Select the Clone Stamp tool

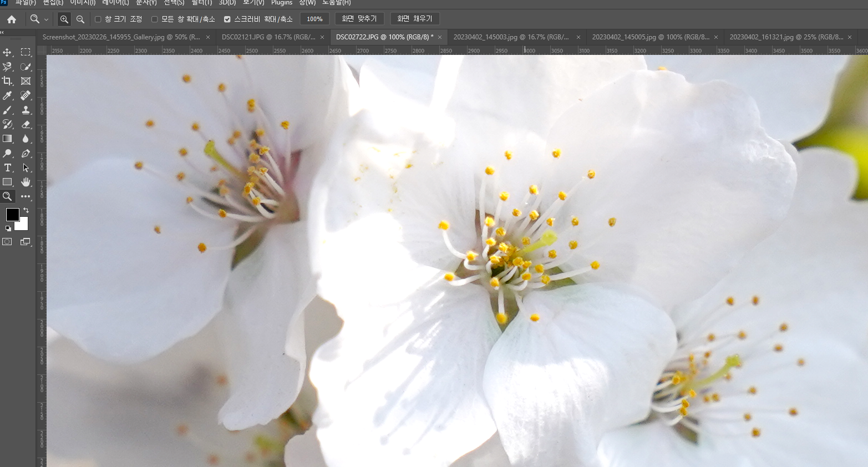pyautogui.click(x=26, y=110)
